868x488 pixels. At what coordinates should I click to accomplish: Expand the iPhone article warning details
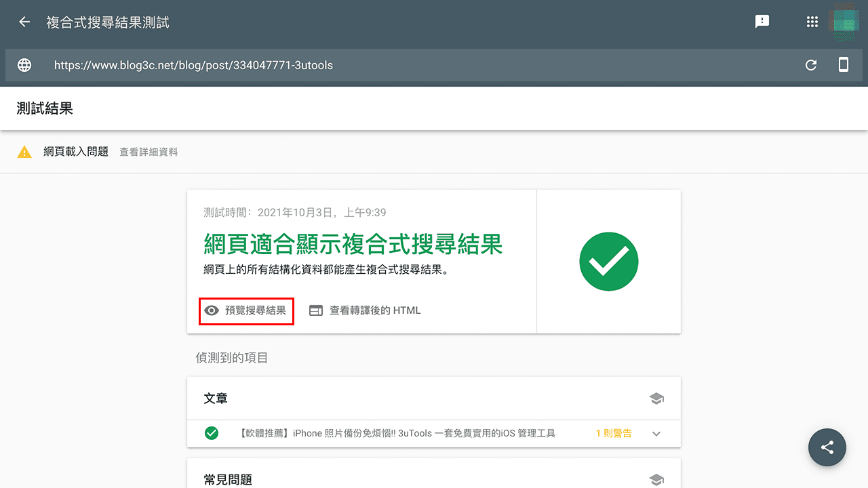(x=655, y=433)
